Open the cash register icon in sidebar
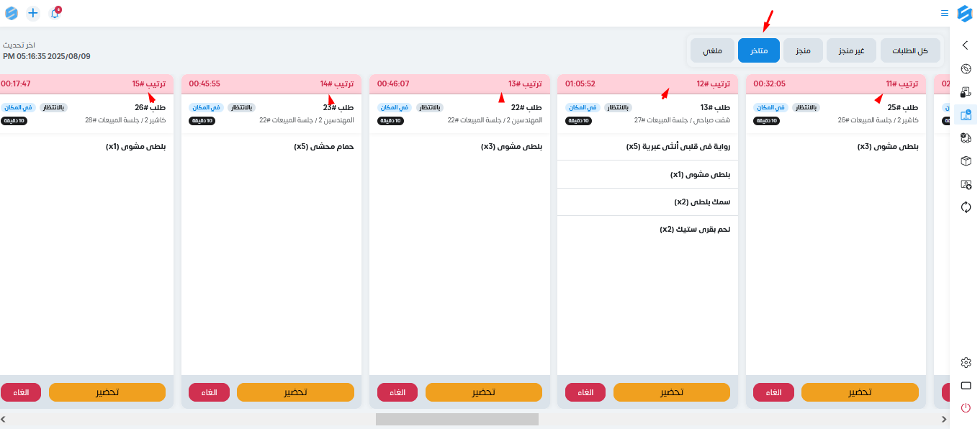The width and height of the screenshot is (980, 429). coord(966,92)
